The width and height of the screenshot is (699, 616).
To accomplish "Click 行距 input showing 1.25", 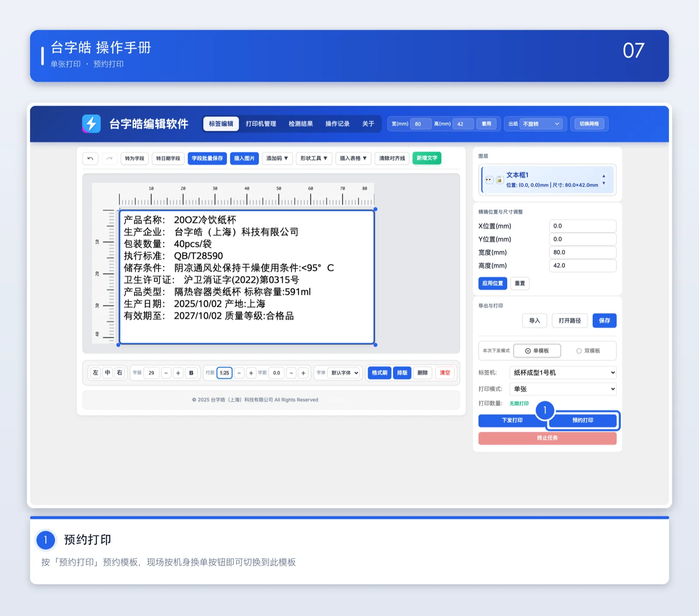I will 225,373.
